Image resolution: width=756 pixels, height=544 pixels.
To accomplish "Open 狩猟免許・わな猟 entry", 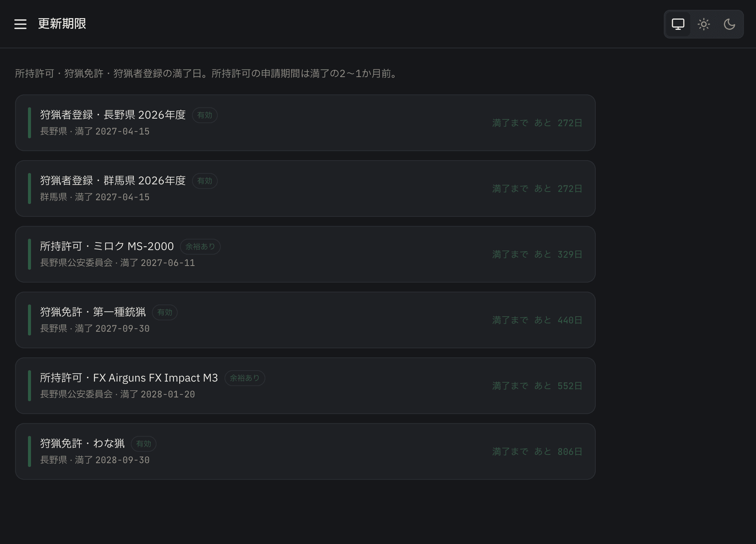I will [305, 451].
